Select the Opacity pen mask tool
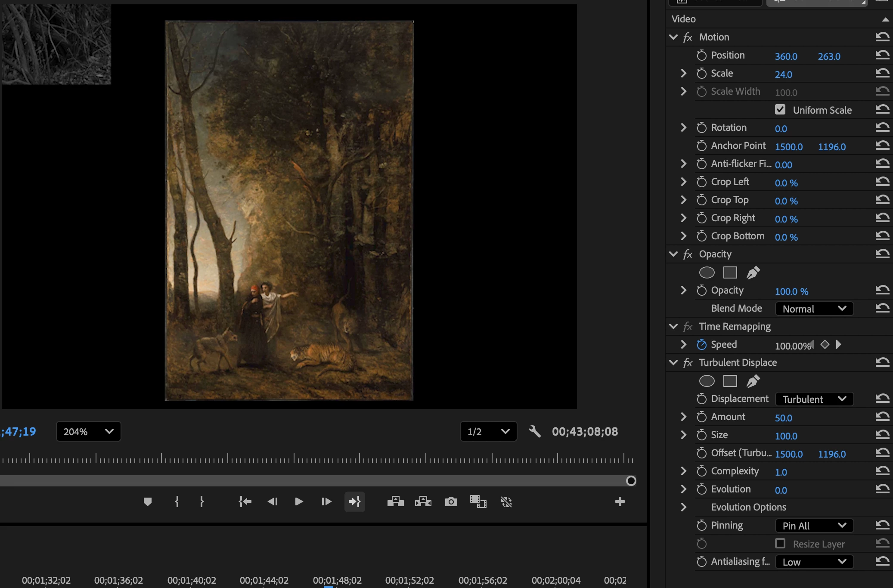The height and width of the screenshot is (588, 893). point(753,272)
